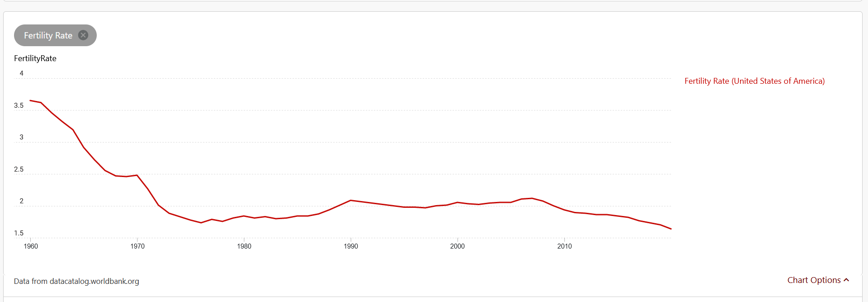The image size is (868, 302).
Task: Click the Fertility Rate chip label
Action: point(48,35)
